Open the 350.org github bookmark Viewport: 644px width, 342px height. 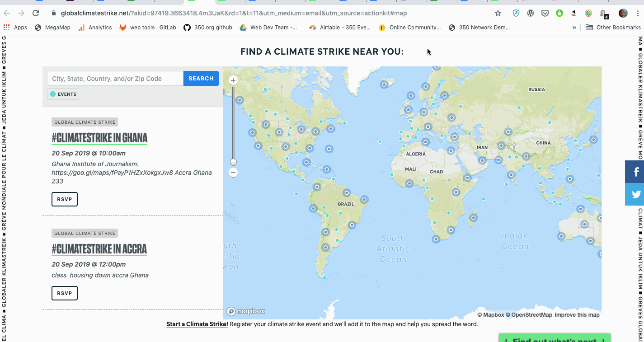click(x=208, y=28)
